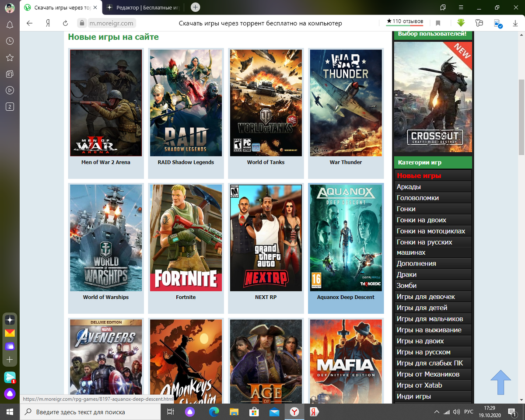
Task: Open Alice assistant purple sidebar icon
Action: pyautogui.click(x=10, y=393)
